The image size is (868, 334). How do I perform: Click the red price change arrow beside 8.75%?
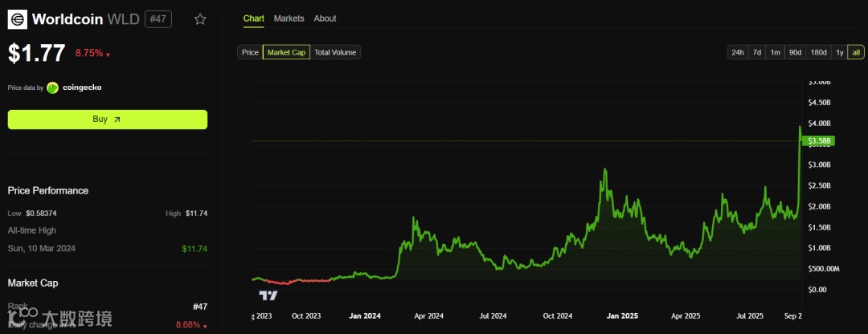[x=108, y=55]
